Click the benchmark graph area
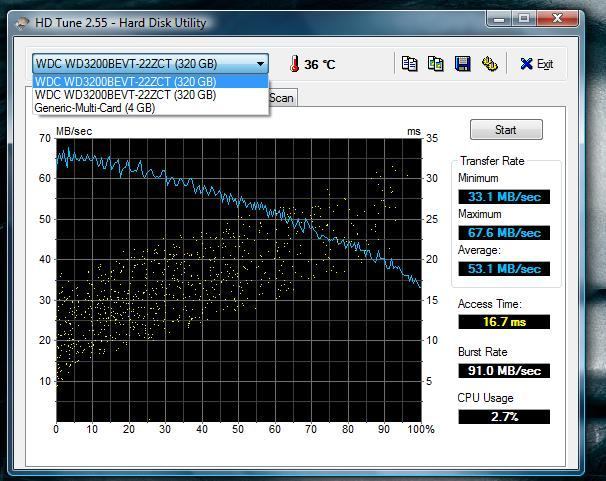 click(x=239, y=280)
